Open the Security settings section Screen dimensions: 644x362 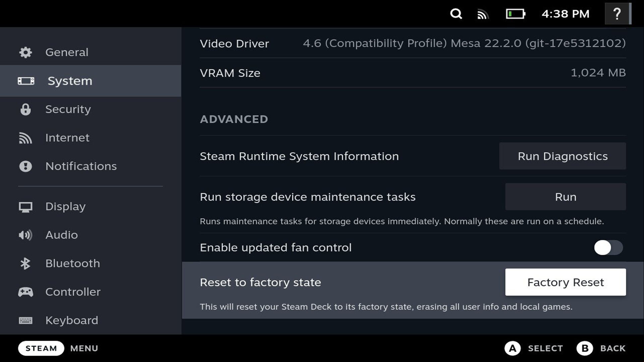pos(91,109)
